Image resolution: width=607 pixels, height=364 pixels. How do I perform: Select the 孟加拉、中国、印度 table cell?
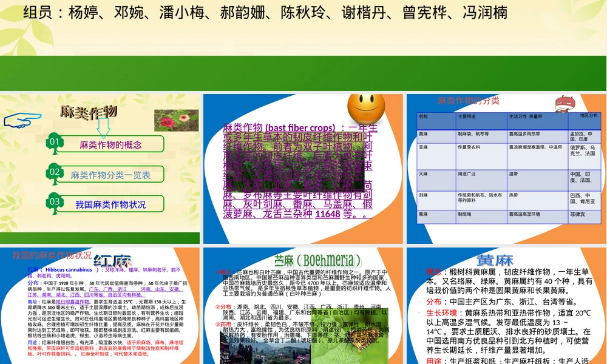click(584, 136)
